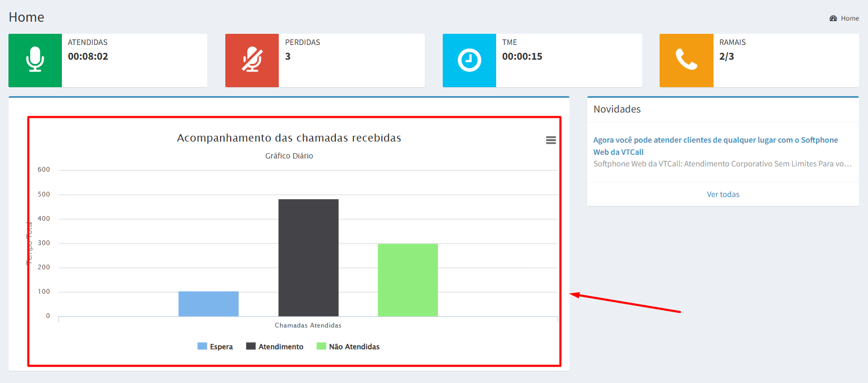Click the Ver todas link
Image resolution: width=868 pixels, height=383 pixels.
pyautogui.click(x=723, y=194)
